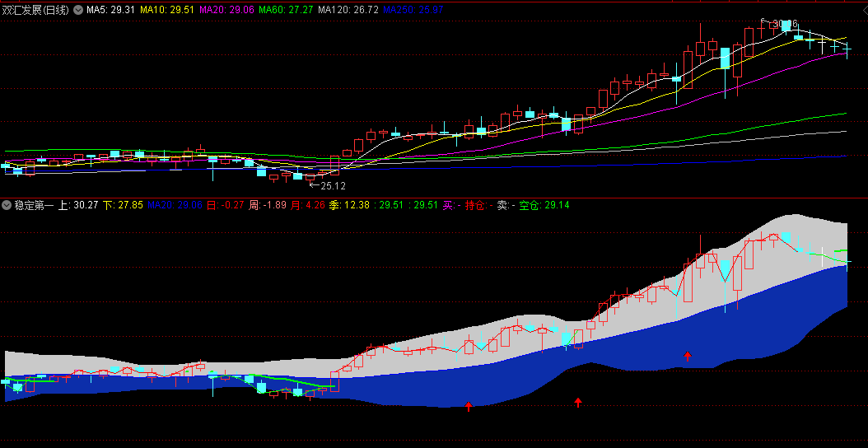This screenshot has height=448, width=868.
Task: Expand the dropdown next to 双汇发展(日线)
Action: (x=77, y=10)
